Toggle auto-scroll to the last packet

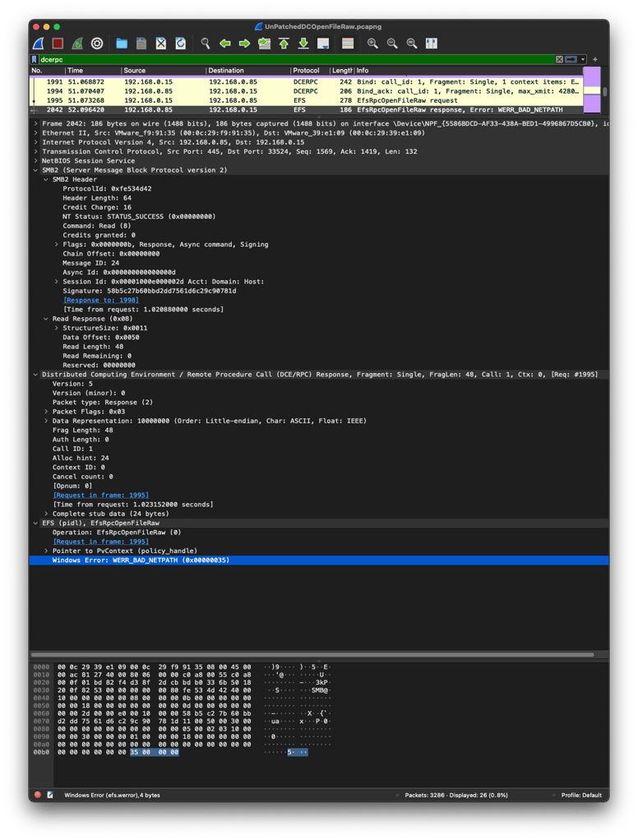pos(323,44)
